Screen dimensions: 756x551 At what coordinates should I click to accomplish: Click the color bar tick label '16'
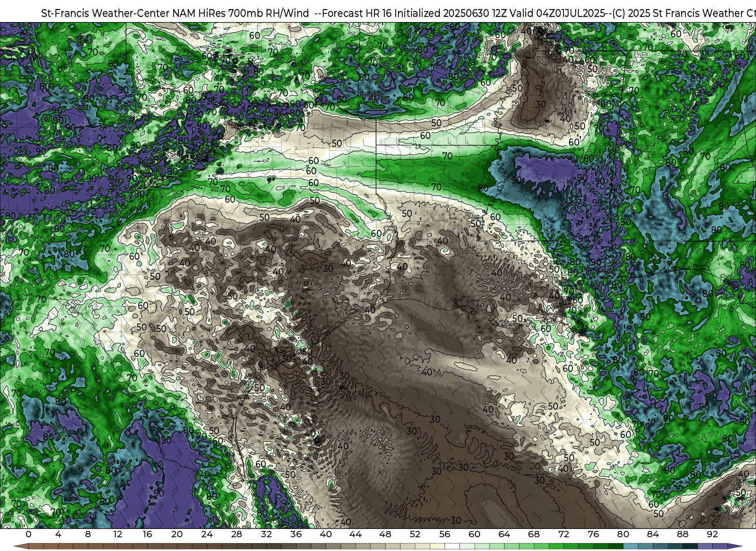coord(147,534)
